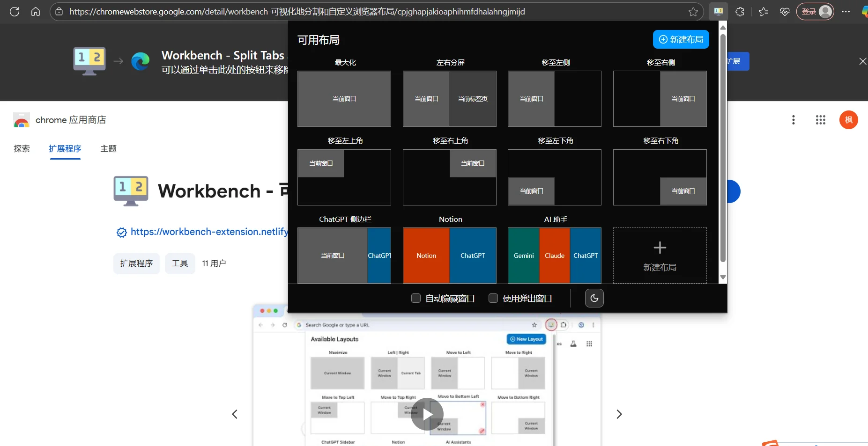Image resolution: width=868 pixels, height=446 pixels.
Task: Open the ChatGPT 侧边栏 layout
Action: point(344,256)
